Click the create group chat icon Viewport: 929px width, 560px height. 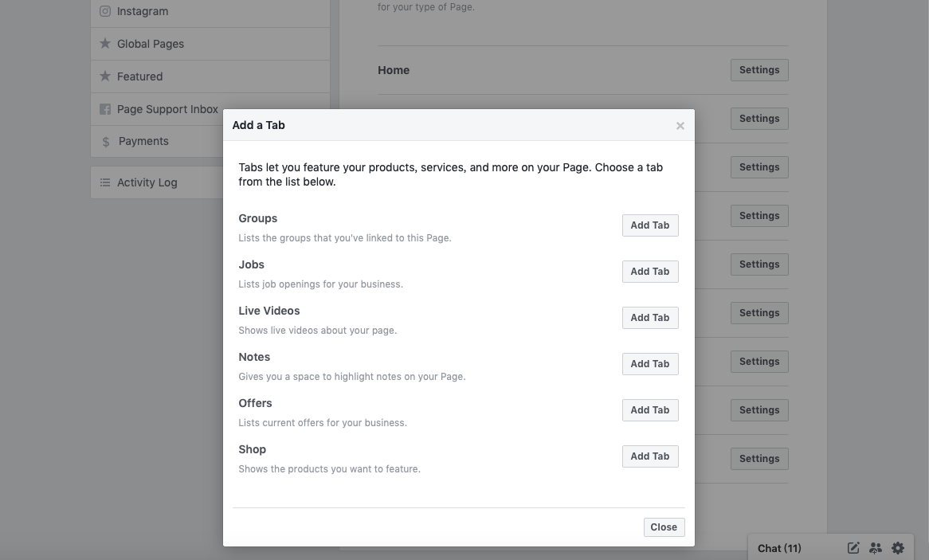[876, 548]
